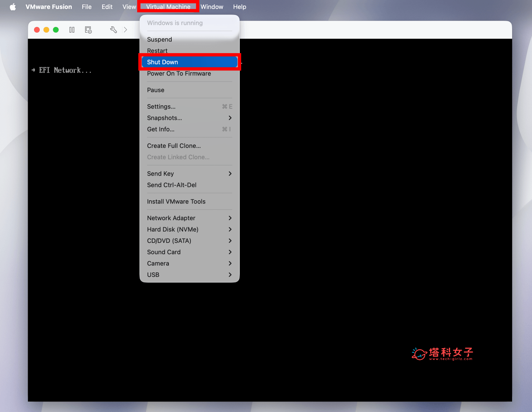Open Settings... from the menu
The width and height of the screenshot is (532, 412).
pyautogui.click(x=189, y=106)
